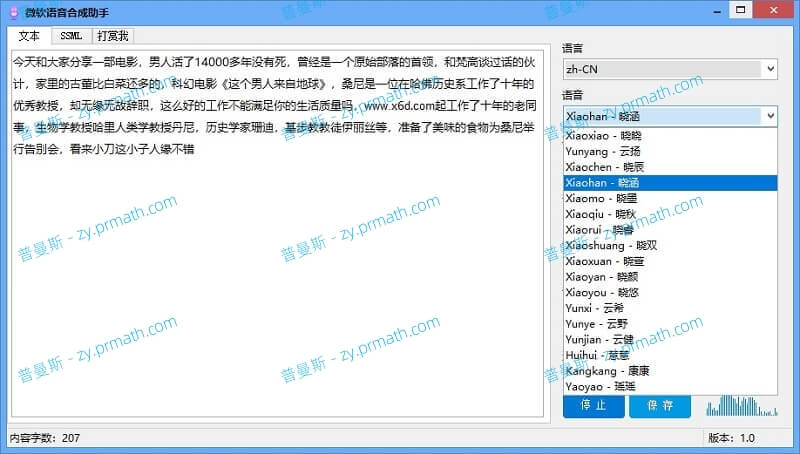Select voice Yunyang - 云扬
Viewport: 800px width, 454px height.
tap(670, 152)
